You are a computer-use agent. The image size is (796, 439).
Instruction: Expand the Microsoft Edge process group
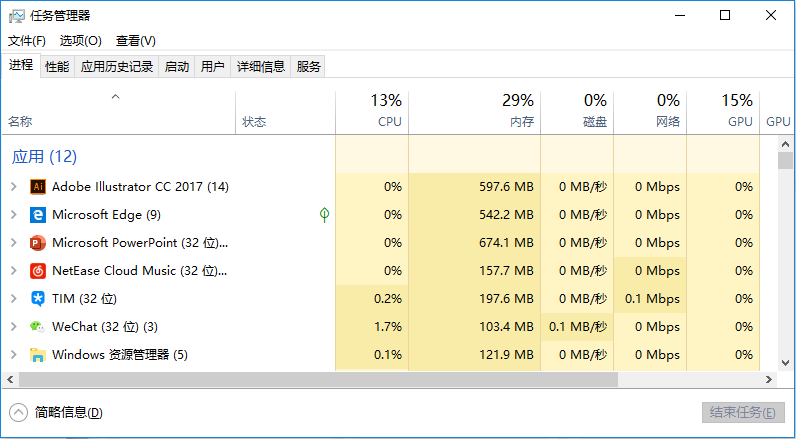pos(14,215)
